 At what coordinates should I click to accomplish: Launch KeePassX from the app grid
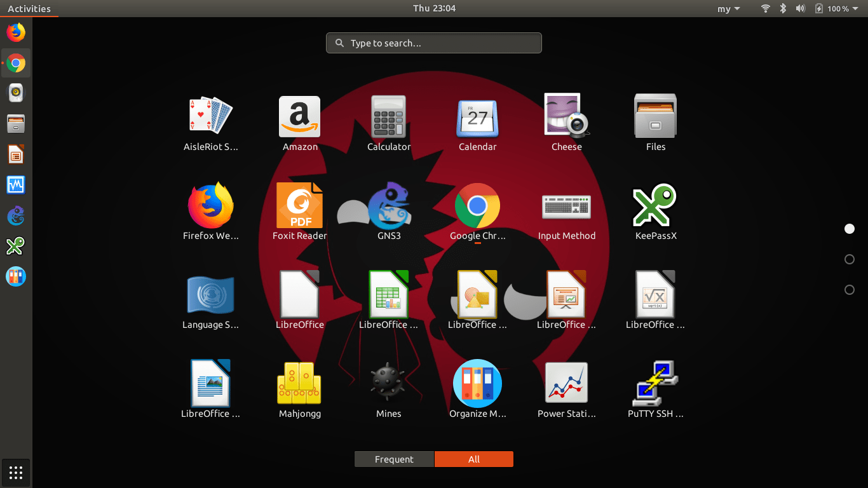tap(656, 206)
